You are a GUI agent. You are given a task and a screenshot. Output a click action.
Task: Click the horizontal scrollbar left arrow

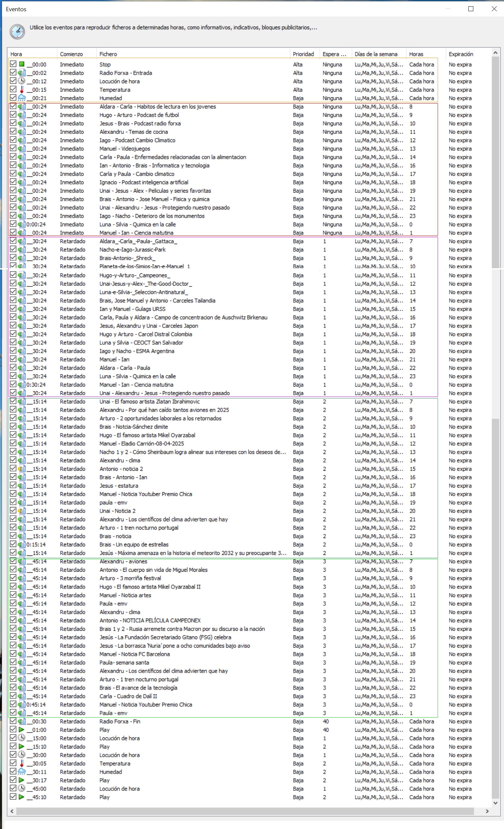click(x=12, y=812)
